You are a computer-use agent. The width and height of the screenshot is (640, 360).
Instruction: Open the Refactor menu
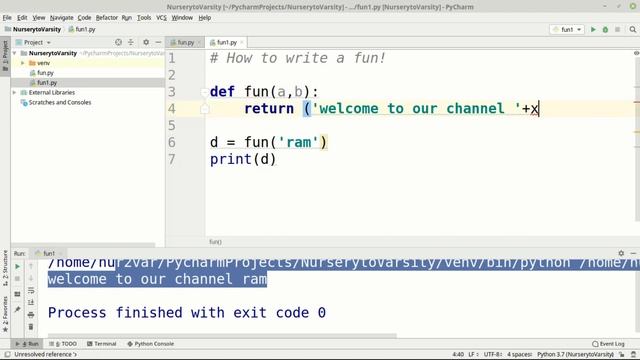(x=107, y=18)
